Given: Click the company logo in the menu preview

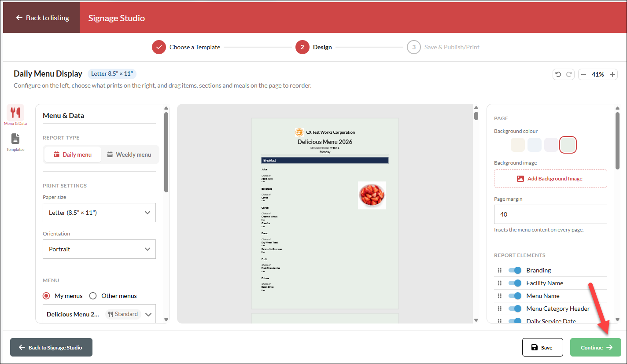Looking at the screenshot, I should click(299, 132).
